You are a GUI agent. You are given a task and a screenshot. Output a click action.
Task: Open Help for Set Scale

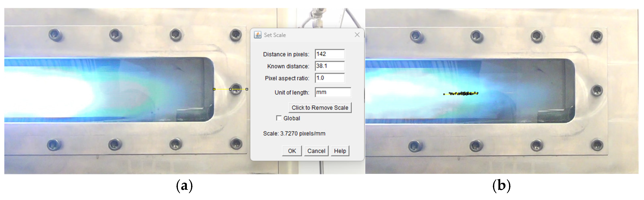coord(340,151)
